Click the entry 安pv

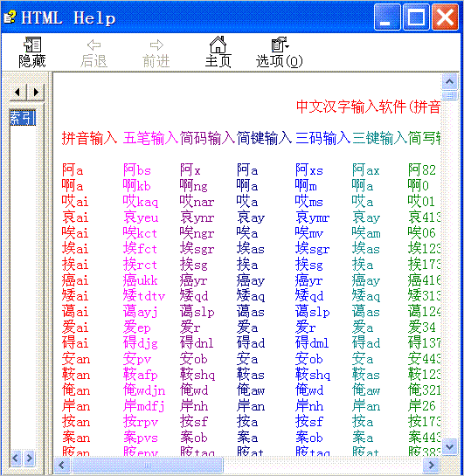point(137,359)
